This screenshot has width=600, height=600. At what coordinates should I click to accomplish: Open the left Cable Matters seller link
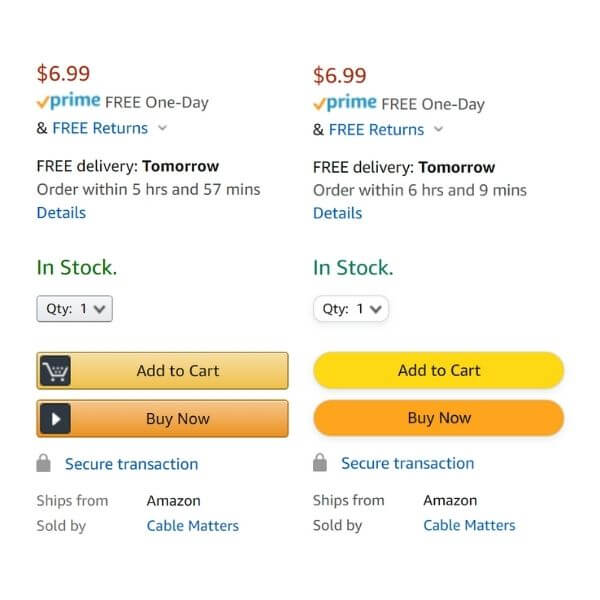pos(193,525)
